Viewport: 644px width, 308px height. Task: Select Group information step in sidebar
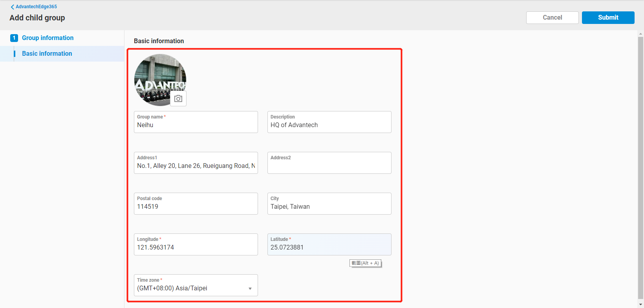click(x=48, y=38)
